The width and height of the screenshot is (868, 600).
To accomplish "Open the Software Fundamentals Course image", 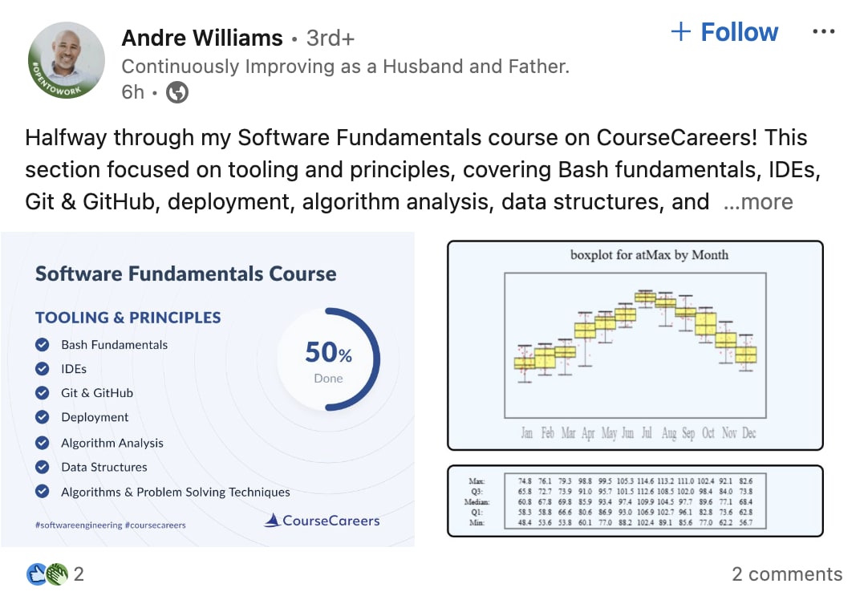I will click(208, 390).
